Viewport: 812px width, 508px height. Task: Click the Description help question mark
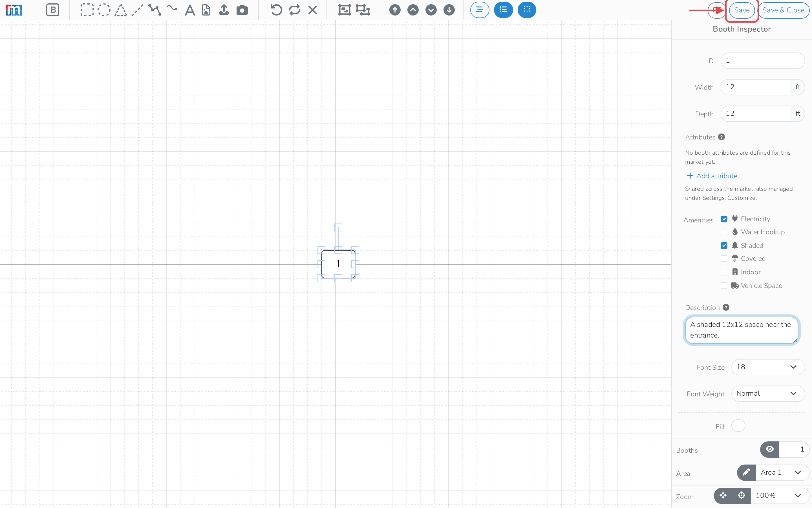726,307
